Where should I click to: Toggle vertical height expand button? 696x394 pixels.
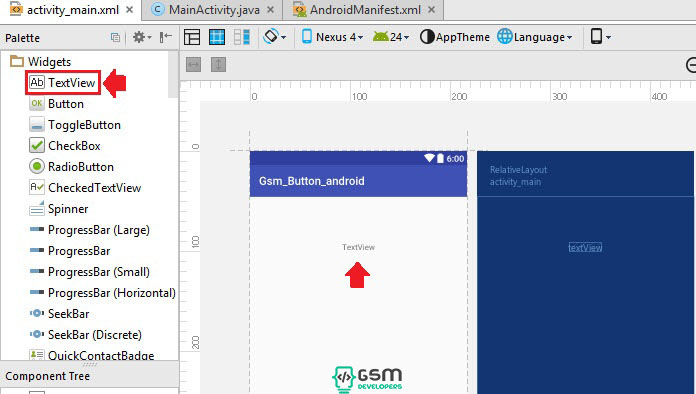pyautogui.click(x=218, y=65)
